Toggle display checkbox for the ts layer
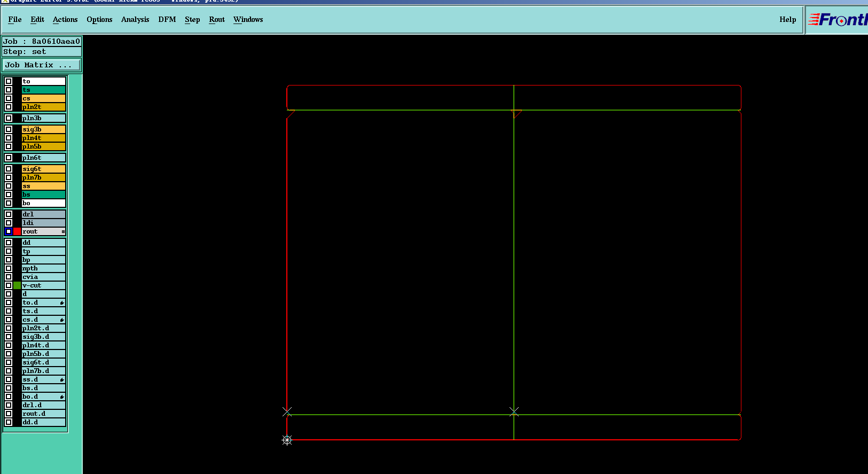The image size is (868, 474). (x=9, y=90)
